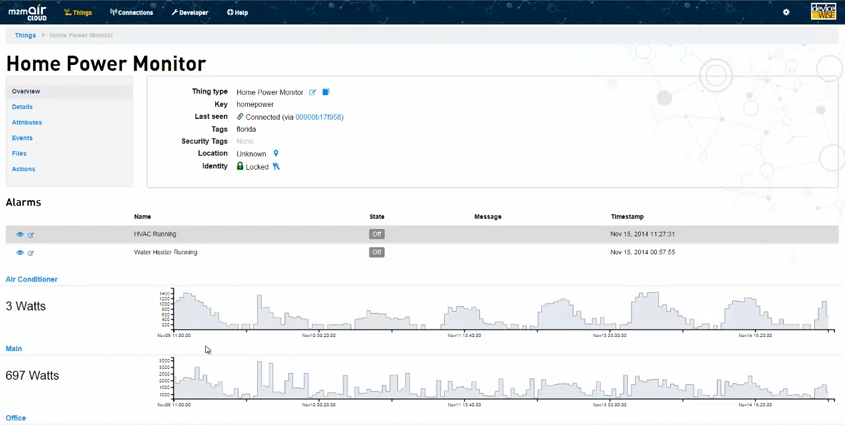
Task: Click the edit icon beside Thing type
Action: (313, 92)
